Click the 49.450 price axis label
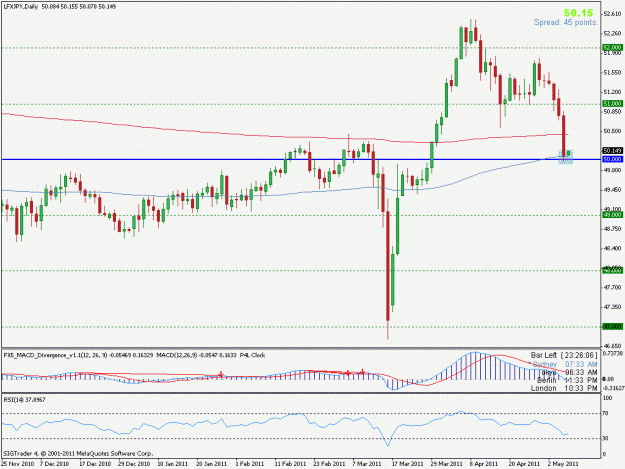This screenshot has height=469, width=625. point(613,190)
